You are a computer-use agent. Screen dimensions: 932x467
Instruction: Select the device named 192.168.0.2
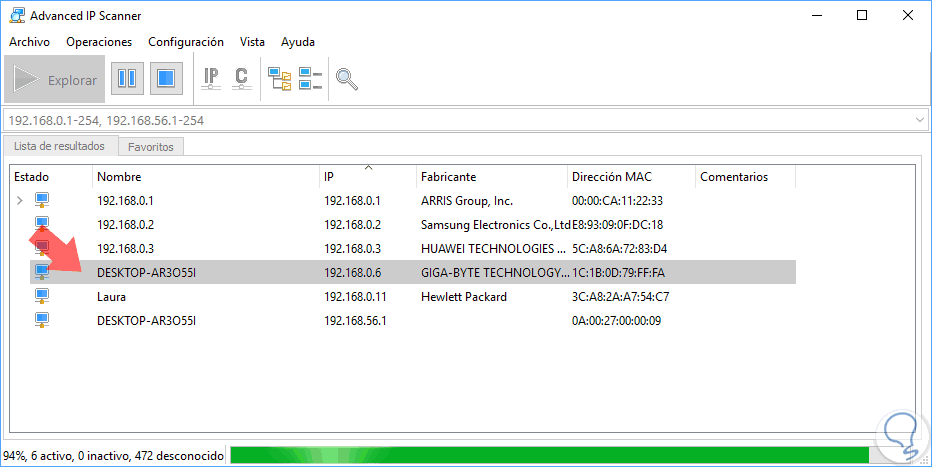[125, 225]
